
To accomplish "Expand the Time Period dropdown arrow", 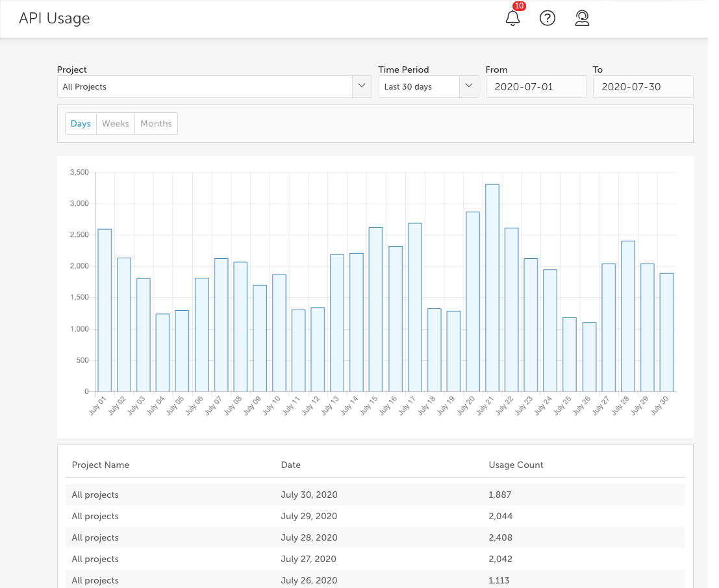I will [x=469, y=86].
